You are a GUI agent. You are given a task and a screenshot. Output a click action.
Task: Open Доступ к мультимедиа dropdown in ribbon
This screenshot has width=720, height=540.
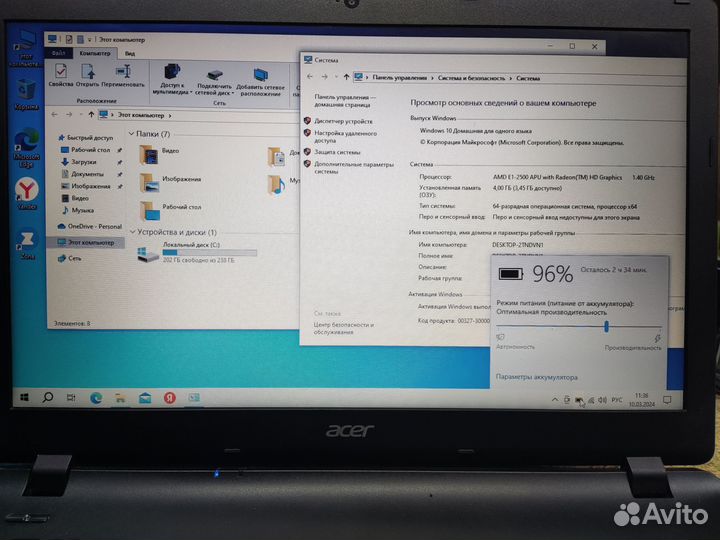172,79
